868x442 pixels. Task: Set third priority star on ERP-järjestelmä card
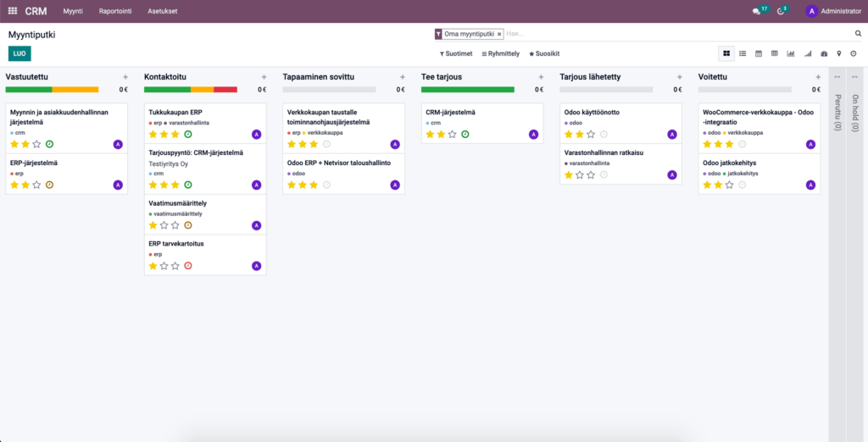point(36,185)
